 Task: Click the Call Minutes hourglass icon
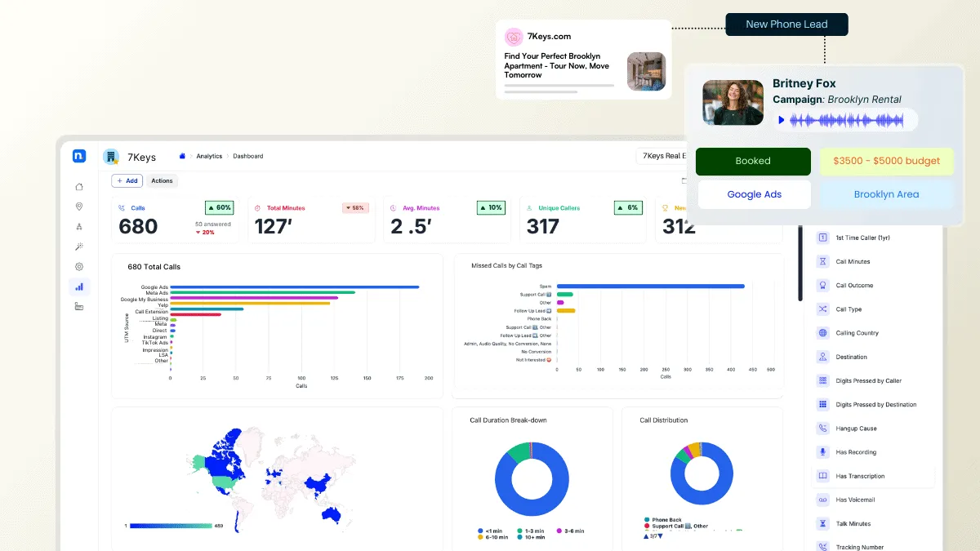822,262
